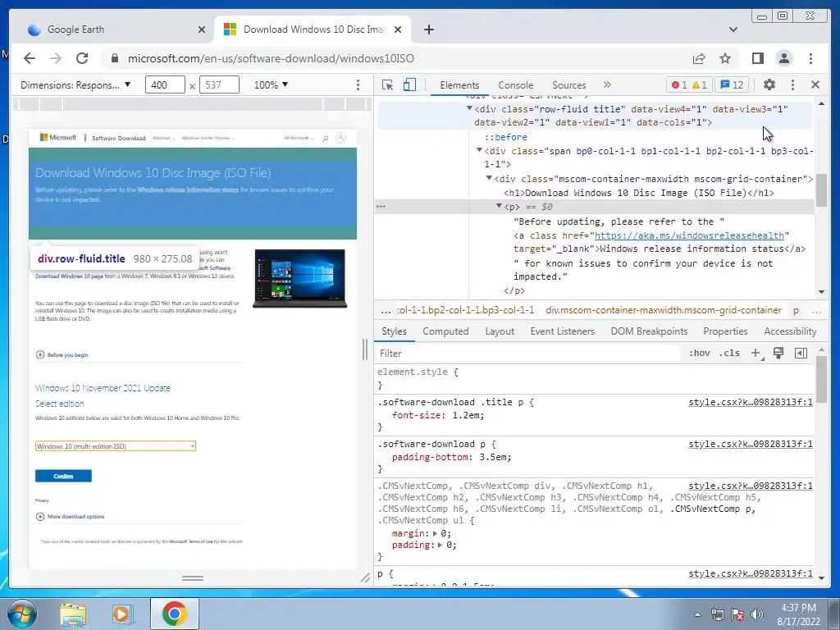Collapse the selected p element node

499,206
